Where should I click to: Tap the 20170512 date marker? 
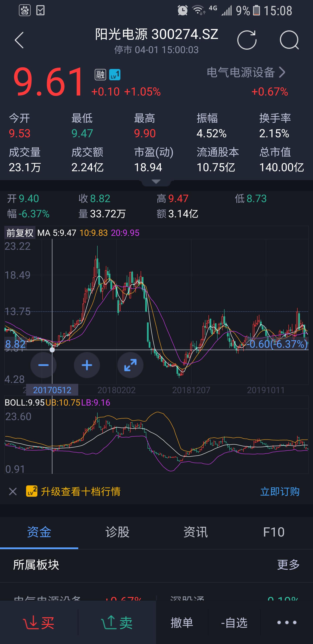(x=52, y=390)
